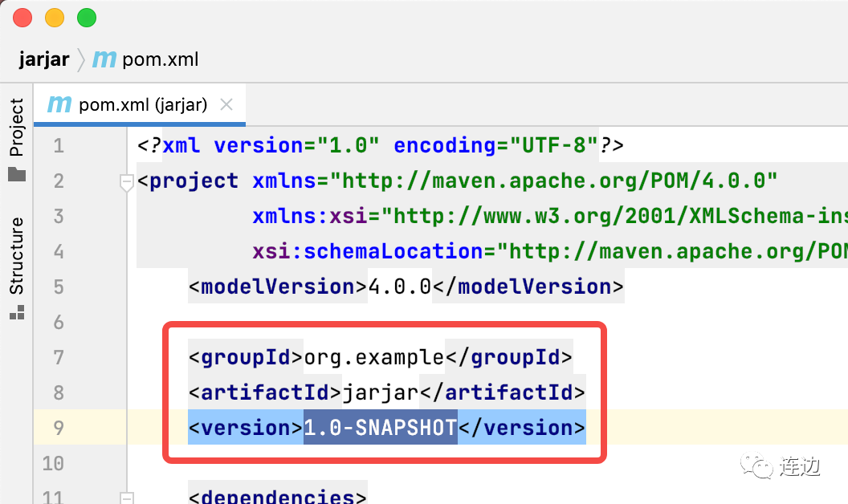Viewport: 848px width, 504px height.
Task: Click the org.example groupId value
Action: tap(373, 357)
